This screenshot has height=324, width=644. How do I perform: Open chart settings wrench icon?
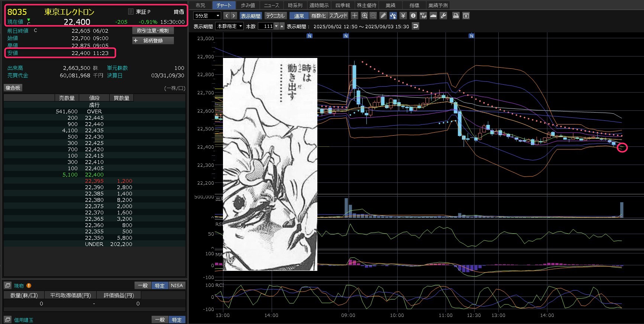[x=443, y=16]
